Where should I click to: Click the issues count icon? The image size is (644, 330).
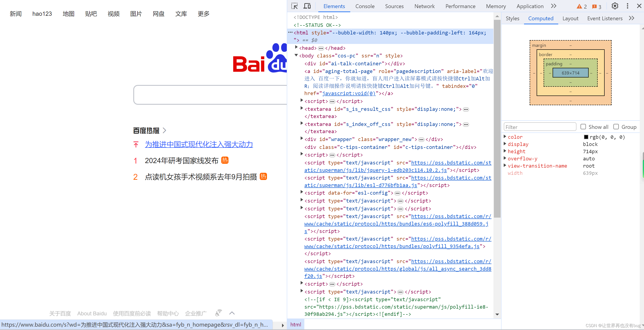coord(596,7)
